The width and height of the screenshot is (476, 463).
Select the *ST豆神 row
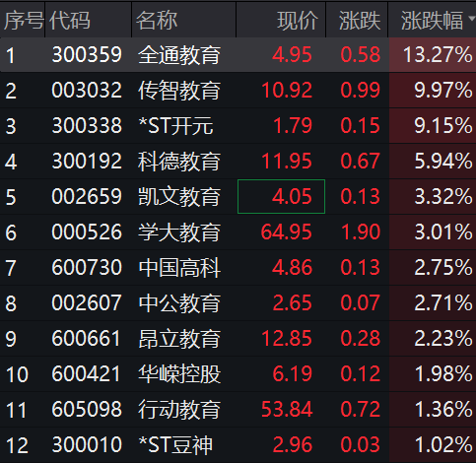(238, 444)
